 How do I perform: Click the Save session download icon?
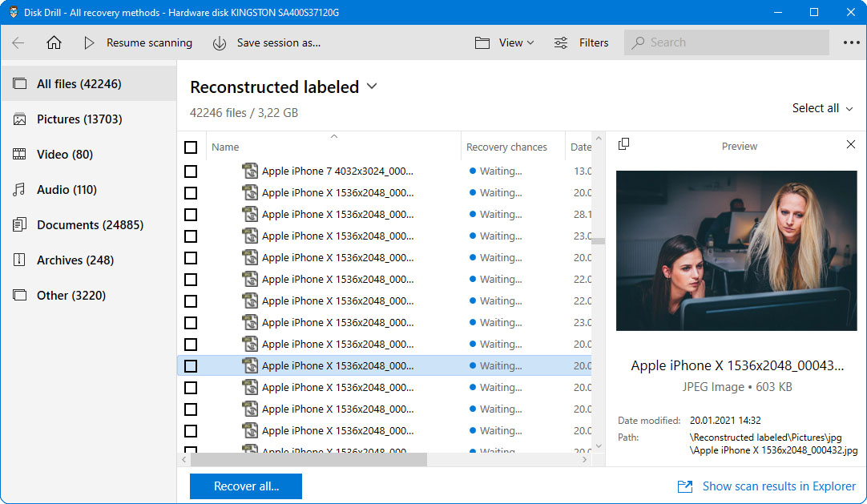(x=220, y=43)
